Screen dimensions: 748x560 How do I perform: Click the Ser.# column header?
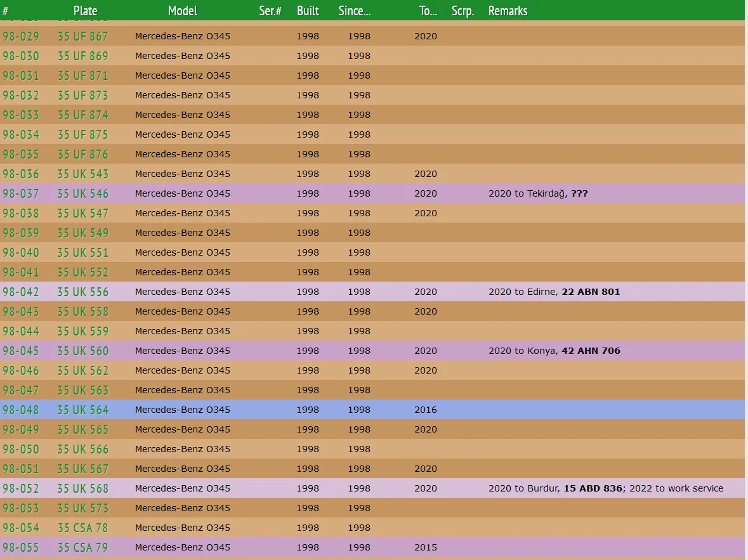(x=270, y=11)
